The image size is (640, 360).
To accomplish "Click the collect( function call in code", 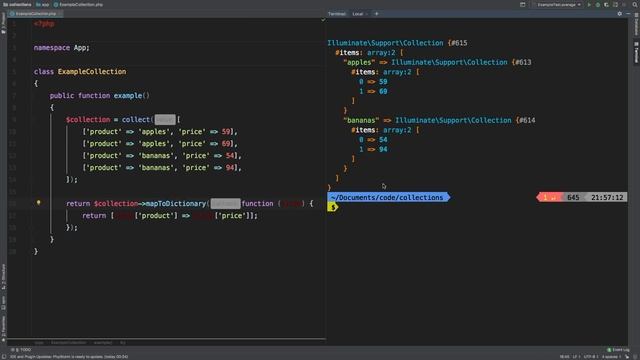I will point(137,120).
